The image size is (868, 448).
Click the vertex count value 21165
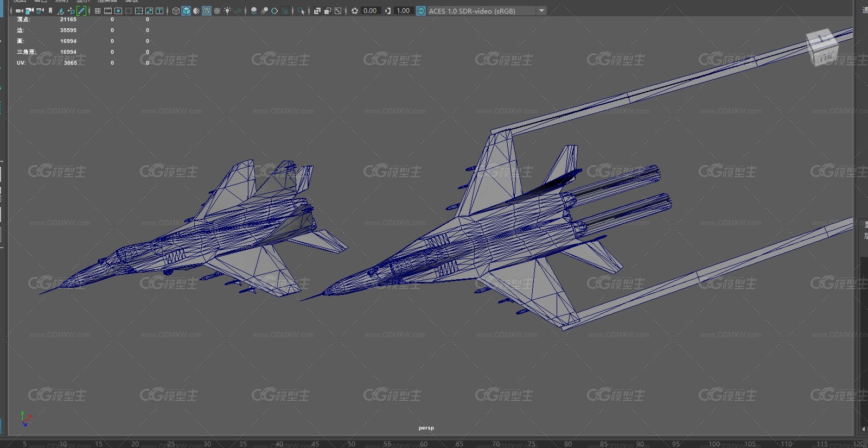click(68, 20)
